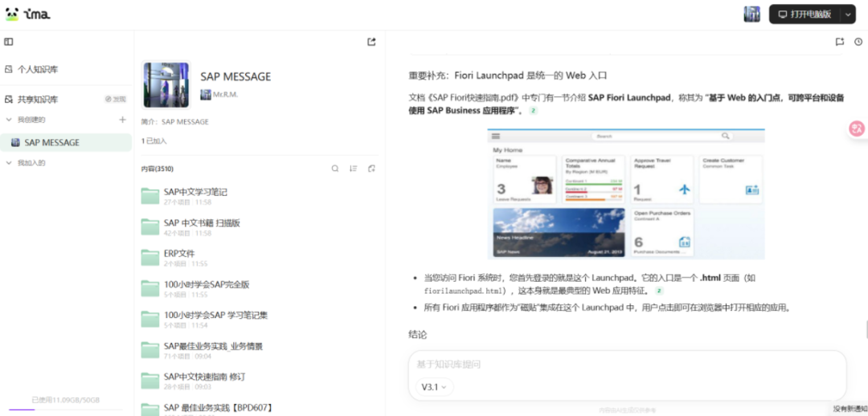Click 已使用11.09GB/50GB storage text
This screenshot has height=416, width=868.
coord(66,400)
